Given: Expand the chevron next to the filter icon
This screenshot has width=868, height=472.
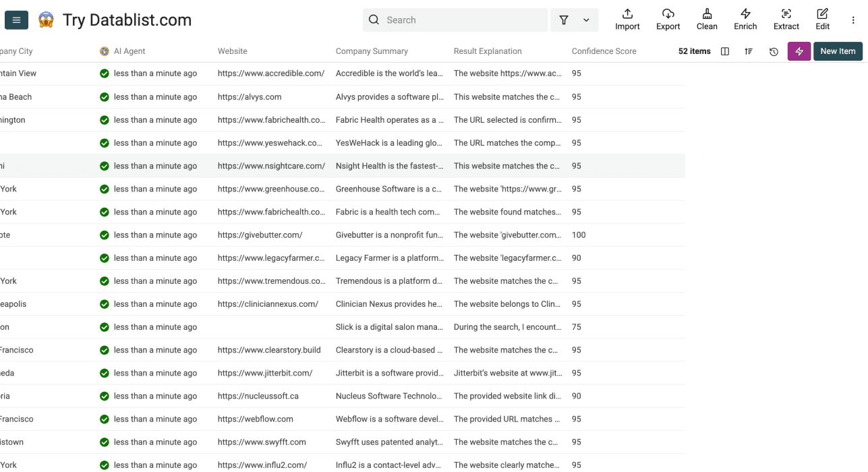Looking at the screenshot, I should (585, 20).
